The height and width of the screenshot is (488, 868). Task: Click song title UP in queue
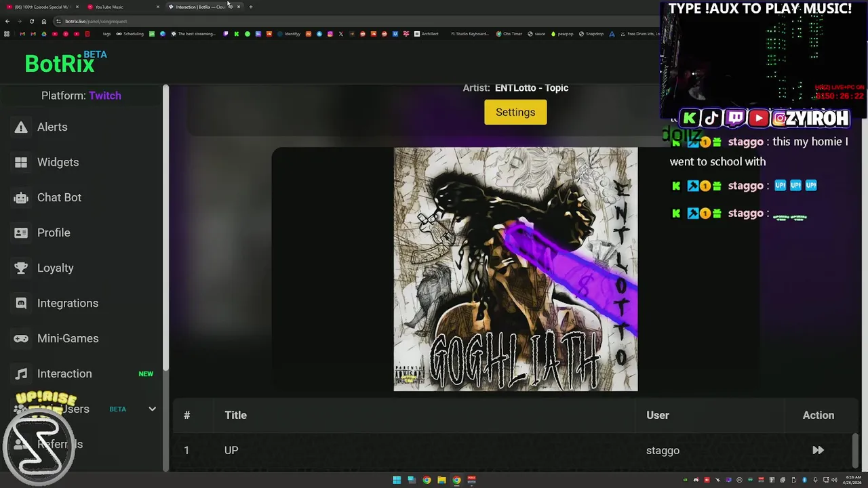(231, 450)
